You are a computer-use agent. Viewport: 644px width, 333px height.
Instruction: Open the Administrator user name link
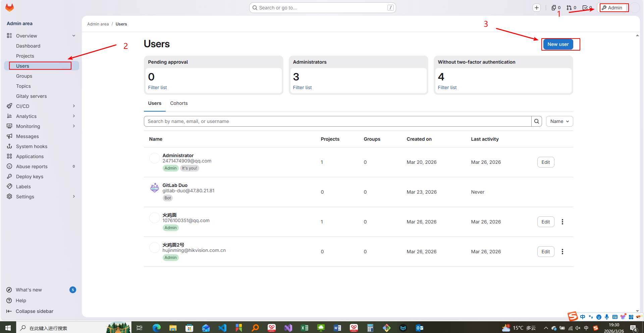click(178, 155)
